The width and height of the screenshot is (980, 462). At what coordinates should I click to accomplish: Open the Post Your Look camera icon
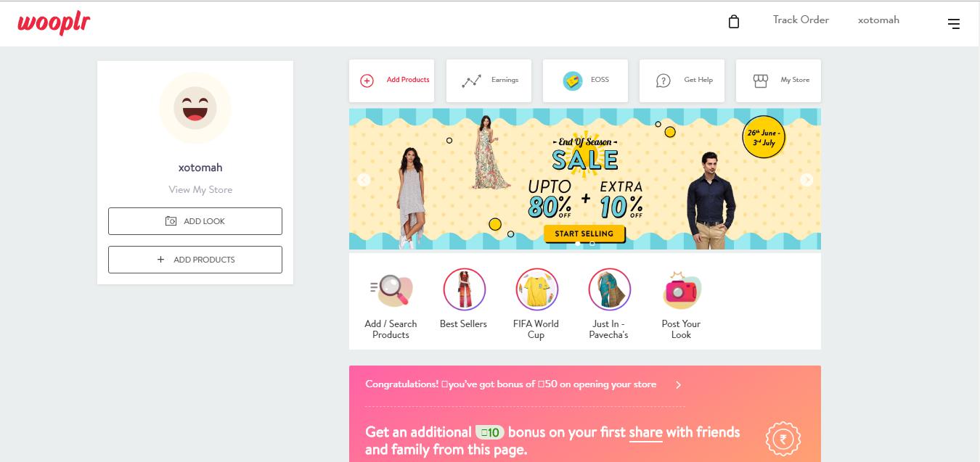tap(682, 290)
